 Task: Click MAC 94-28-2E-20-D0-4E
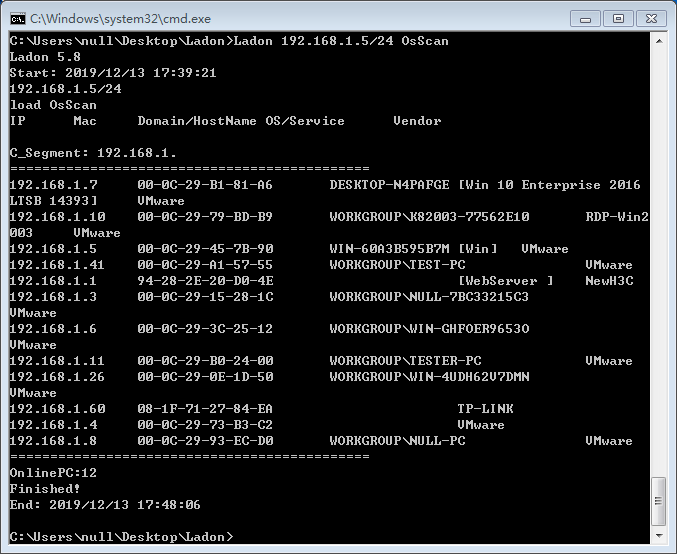(x=206, y=281)
